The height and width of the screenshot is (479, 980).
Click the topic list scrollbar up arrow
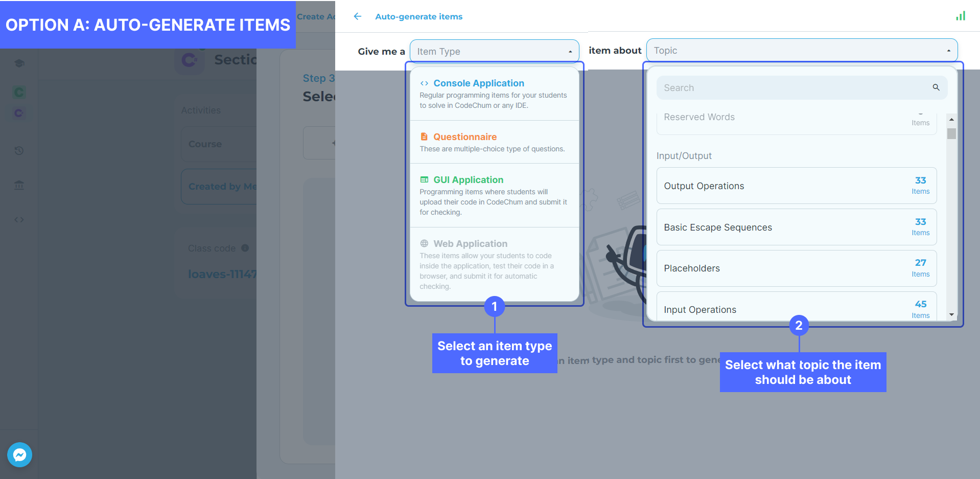[951, 119]
